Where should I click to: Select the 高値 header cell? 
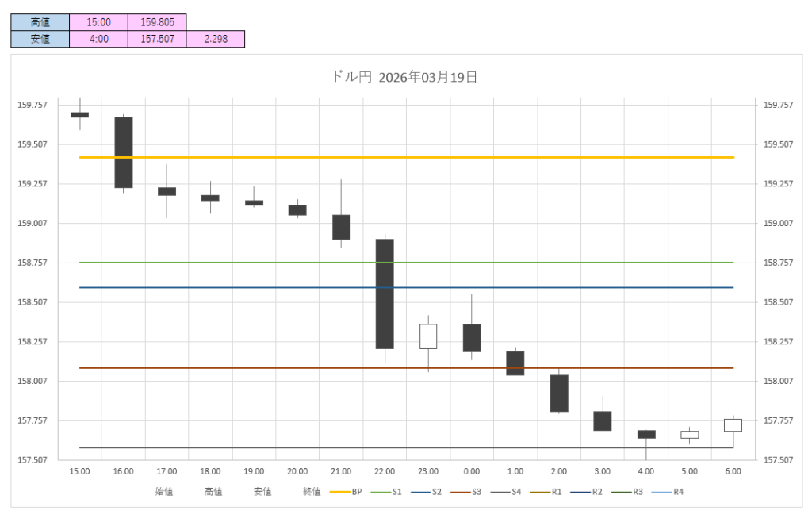pos(40,22)
